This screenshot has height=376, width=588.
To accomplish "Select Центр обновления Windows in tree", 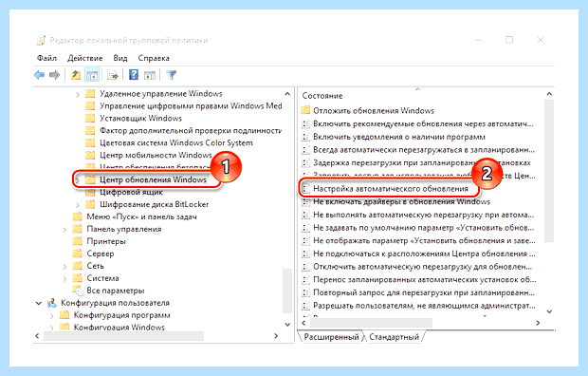I will [x=153, y=179].
